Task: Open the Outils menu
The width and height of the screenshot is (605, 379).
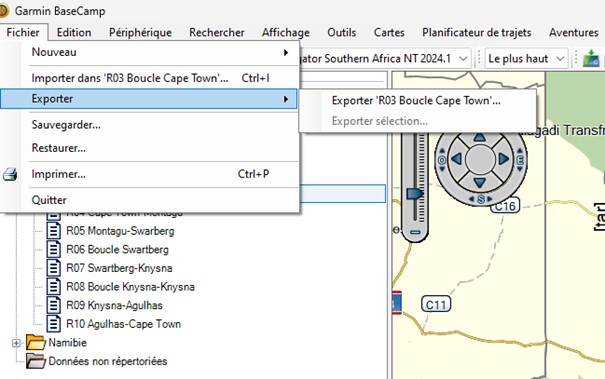Action: 341,32
